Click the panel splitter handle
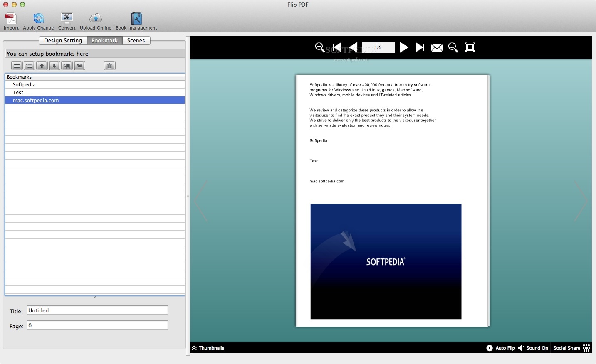The image size is (596, 364). pyautogui.click(x=188, y=196)
